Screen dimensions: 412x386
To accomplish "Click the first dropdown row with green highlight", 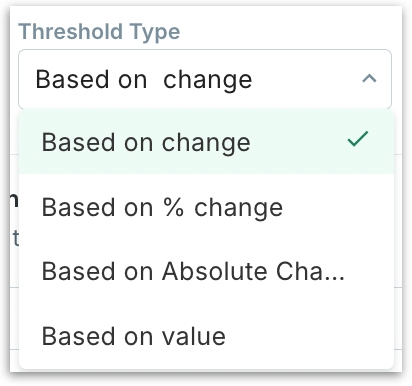I will click(206, 142).
